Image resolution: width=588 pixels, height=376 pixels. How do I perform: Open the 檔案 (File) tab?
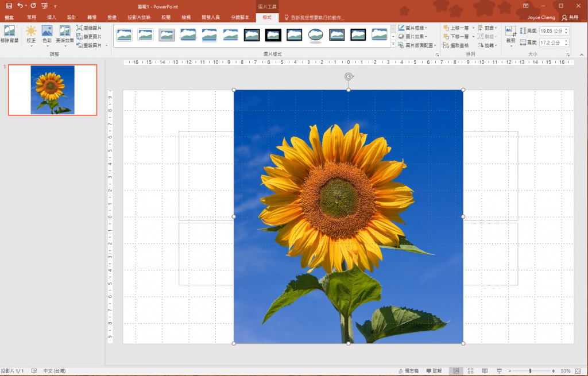pos(9,17)
